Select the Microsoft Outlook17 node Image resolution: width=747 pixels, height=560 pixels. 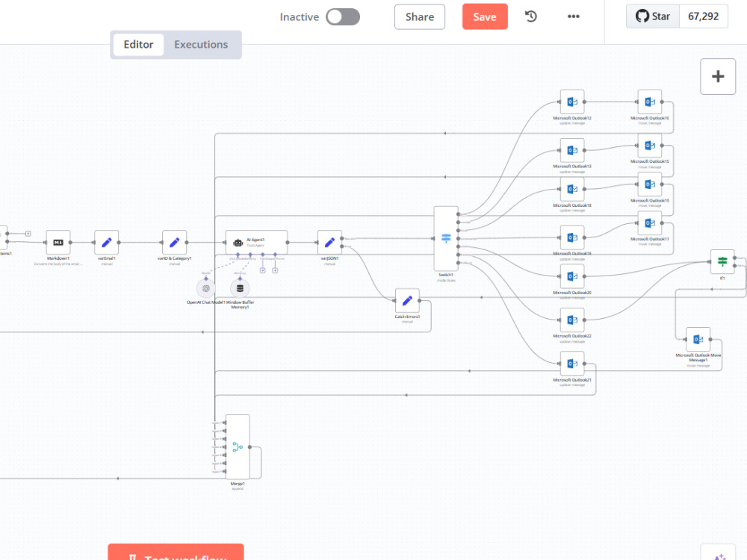[650, 223]
